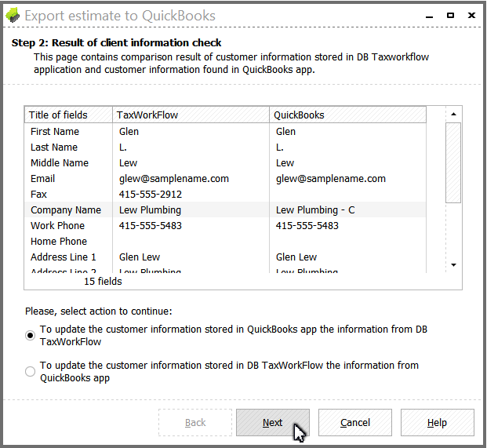Click TaxWorkFlow middle name 'Lew'
This screenshot has width=487, height=448.
click(x=129, y=162)
